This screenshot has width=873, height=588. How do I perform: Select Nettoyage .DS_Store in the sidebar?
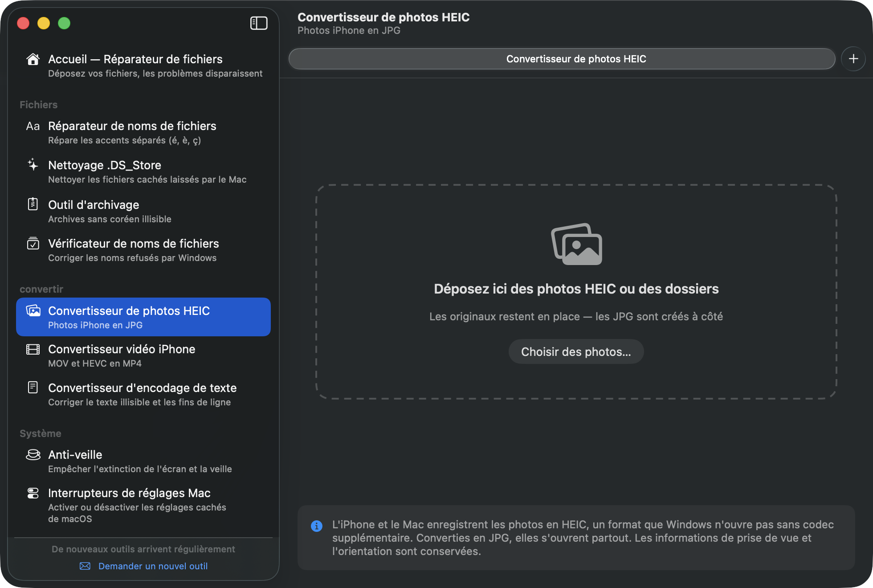tap(143, 171)
